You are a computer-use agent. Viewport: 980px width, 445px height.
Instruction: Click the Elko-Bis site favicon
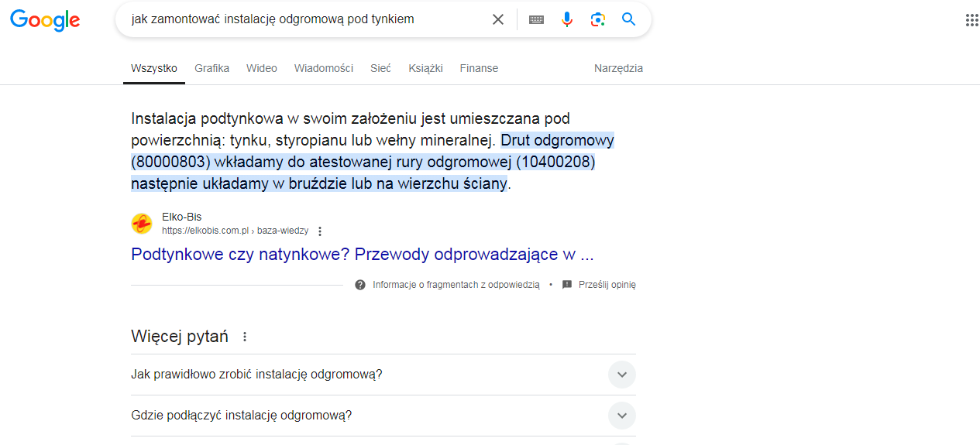tap(142, 224)
